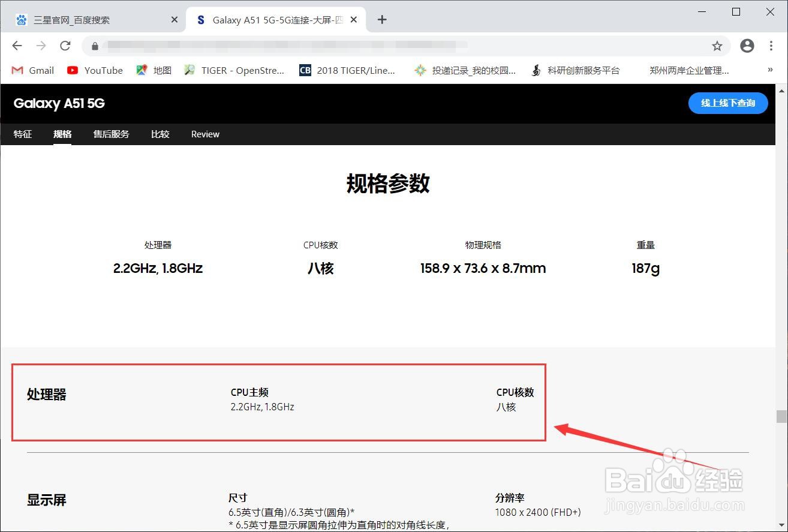Click scrollbar up arrow
Screen dimensions: 788x532
pyautogui.click(x=781, y=90)
